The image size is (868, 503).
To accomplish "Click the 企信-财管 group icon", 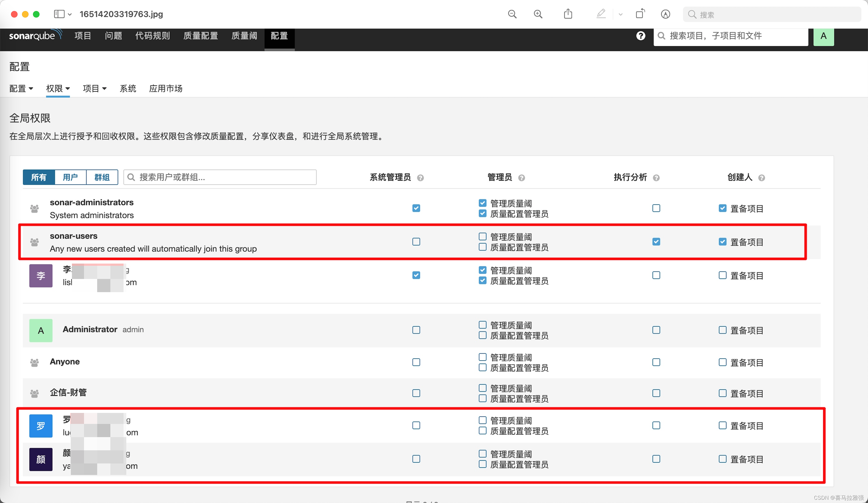I will coord(34,393).
